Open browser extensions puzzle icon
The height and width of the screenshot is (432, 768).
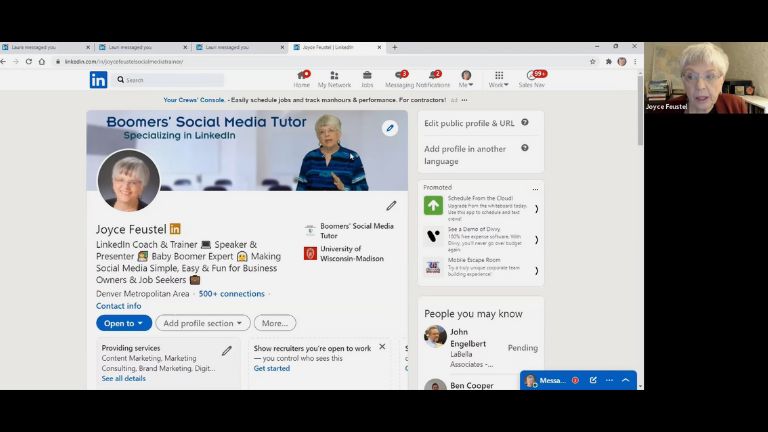(608, 62)
